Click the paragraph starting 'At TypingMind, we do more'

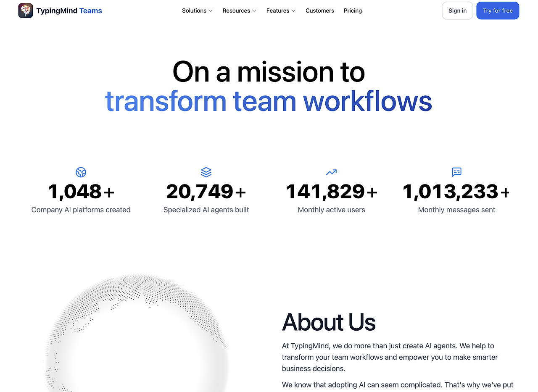point(390,357)
